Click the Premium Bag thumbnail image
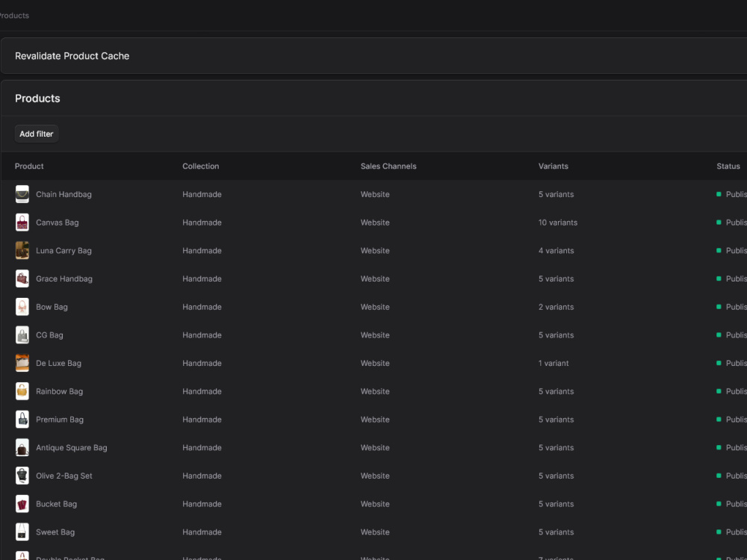The image size is (747, 560). [x=22, y=419]
